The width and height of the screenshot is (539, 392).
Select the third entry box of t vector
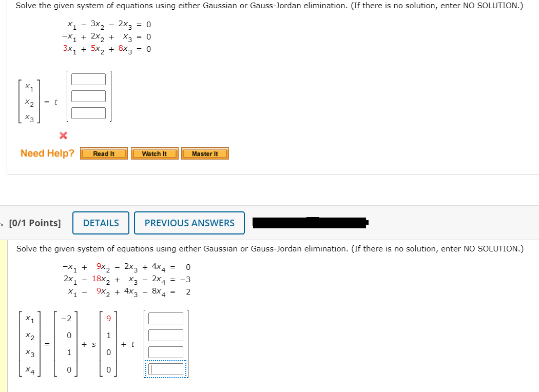[166, 352]
